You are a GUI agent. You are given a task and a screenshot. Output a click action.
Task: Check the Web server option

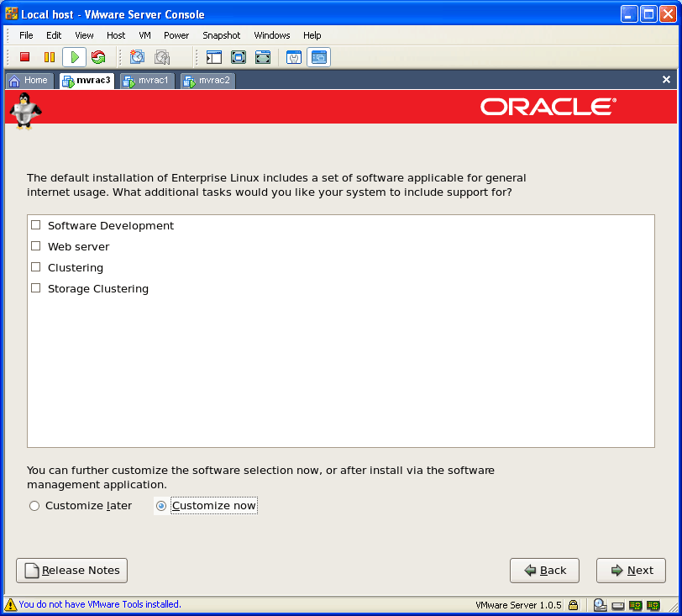(x=36, y=246)
